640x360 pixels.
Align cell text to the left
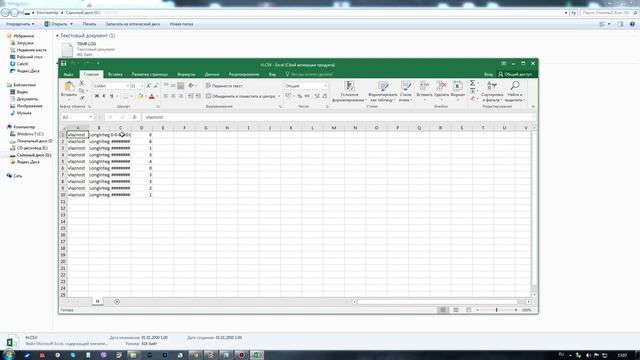(166, 96)
